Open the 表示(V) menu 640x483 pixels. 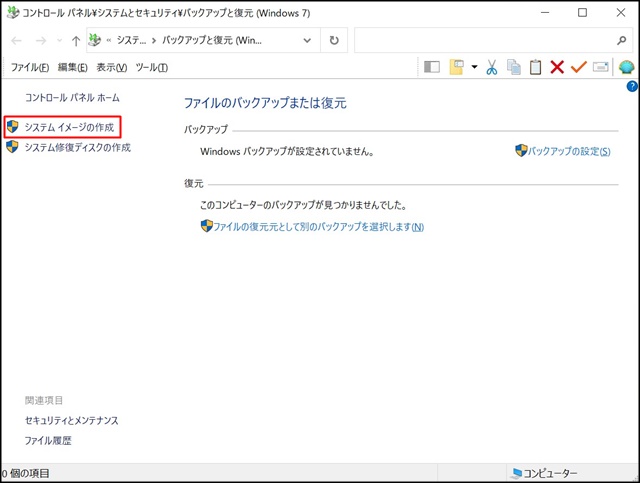(x=111, y=67)
